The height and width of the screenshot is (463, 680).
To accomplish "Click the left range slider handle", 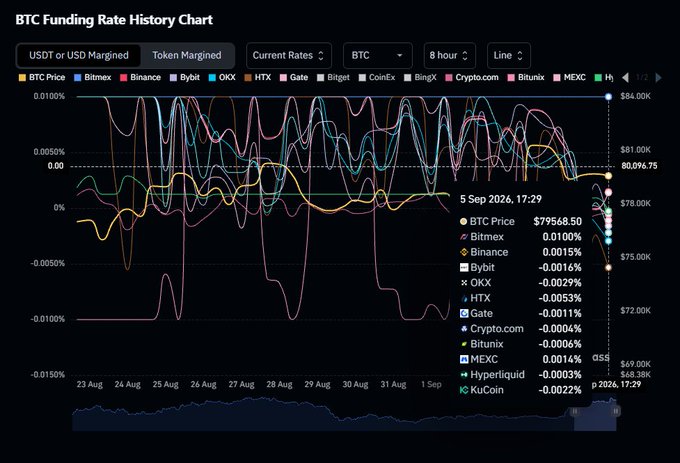I will tap(574, 411).
